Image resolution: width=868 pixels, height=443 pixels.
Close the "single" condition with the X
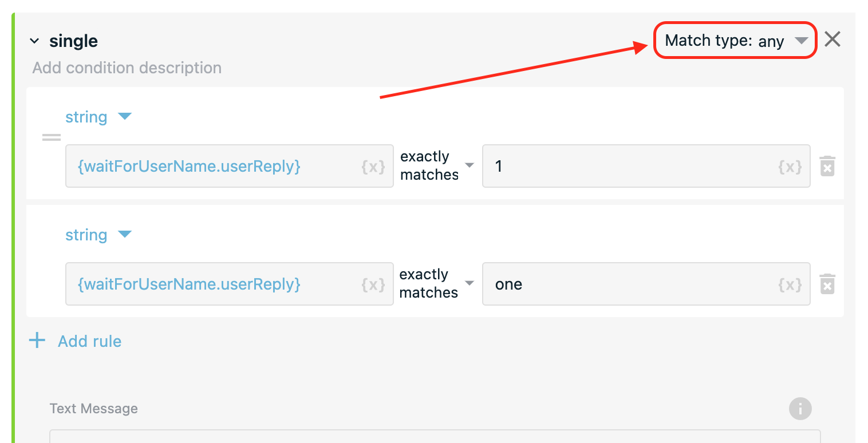click(x=833, y=39)
